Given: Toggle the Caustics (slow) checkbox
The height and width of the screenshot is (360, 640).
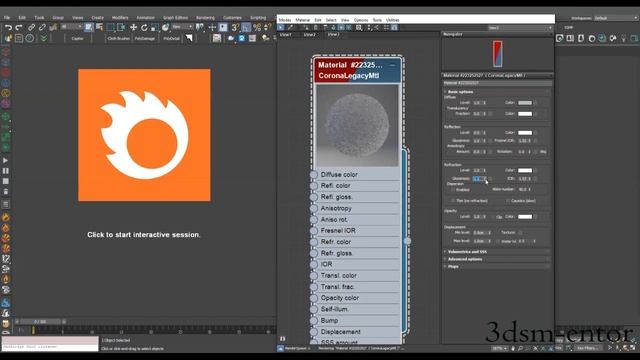Looking at the screenshot, I should [x=507, y=201].
